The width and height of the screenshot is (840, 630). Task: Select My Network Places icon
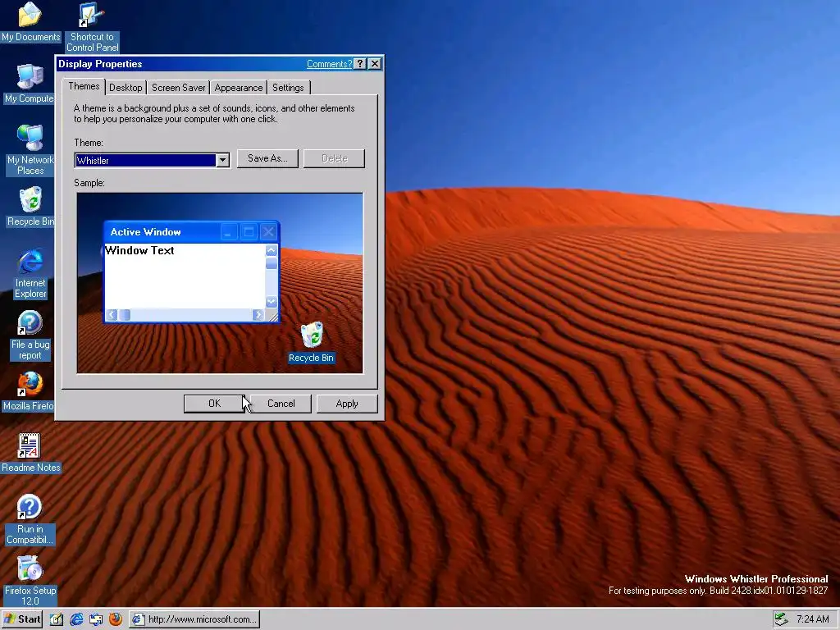(30, 150)
